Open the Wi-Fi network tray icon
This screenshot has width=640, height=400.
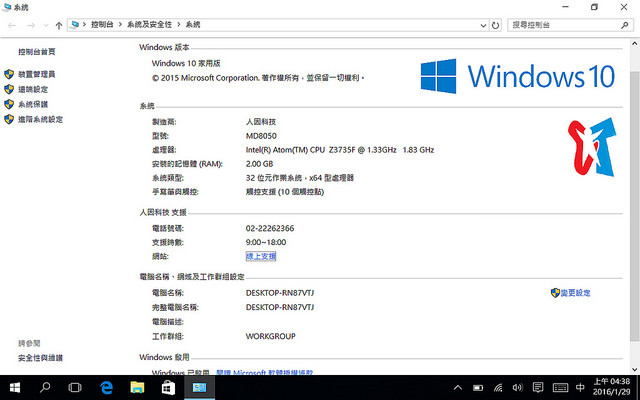(498, 387)
